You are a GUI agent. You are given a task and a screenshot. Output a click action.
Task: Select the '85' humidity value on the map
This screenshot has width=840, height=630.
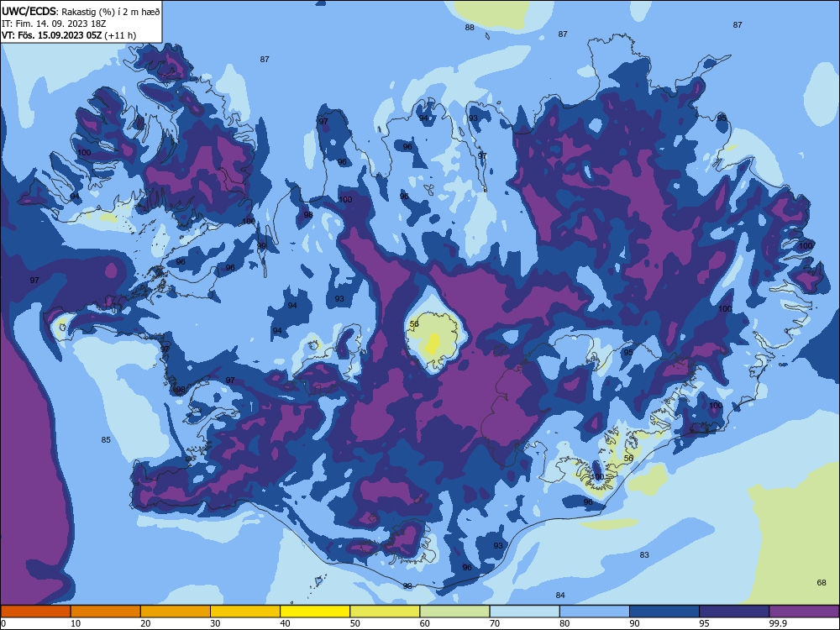[x=106, y=440]
